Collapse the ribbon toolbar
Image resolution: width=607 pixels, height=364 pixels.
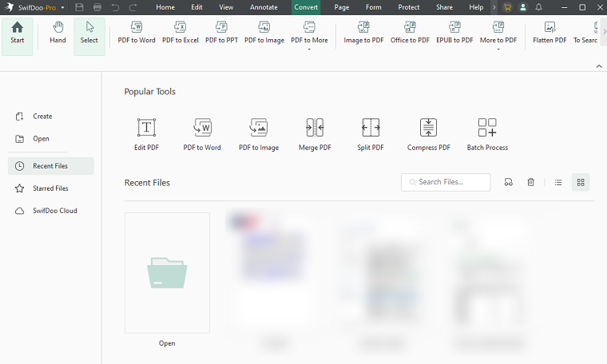599,66
